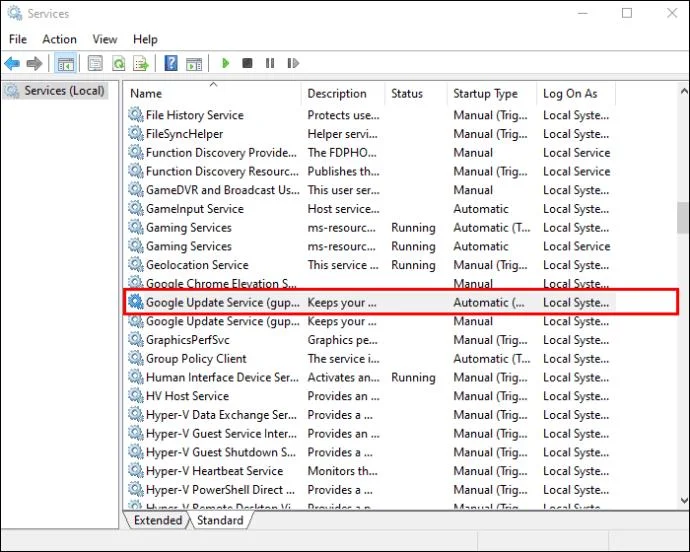Select Function Discovery Resourc... service
This screenshot has height=552, width=690.
[370, 171]
